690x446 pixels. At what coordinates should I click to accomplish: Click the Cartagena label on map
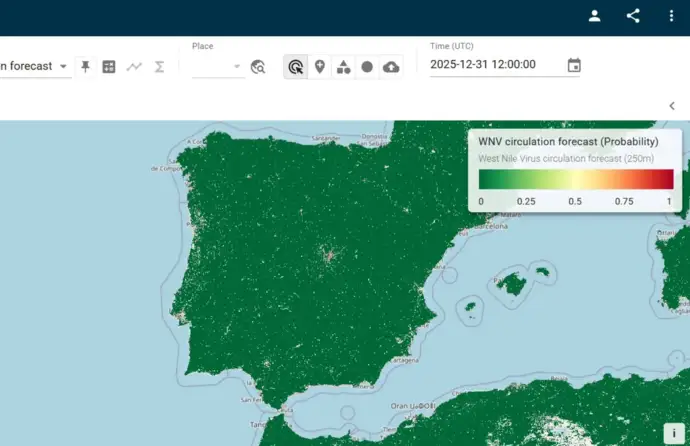pyautogui.click(x=404, y=360)
